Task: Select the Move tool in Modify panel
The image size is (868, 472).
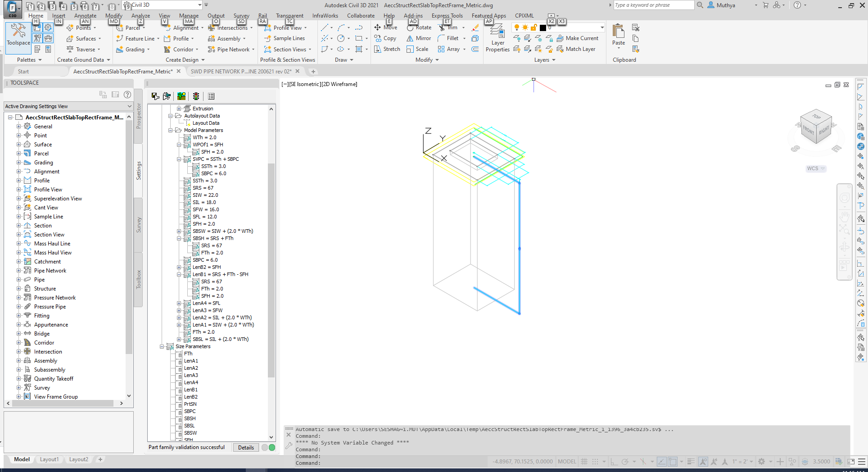Action: click(x=386, y=27)
